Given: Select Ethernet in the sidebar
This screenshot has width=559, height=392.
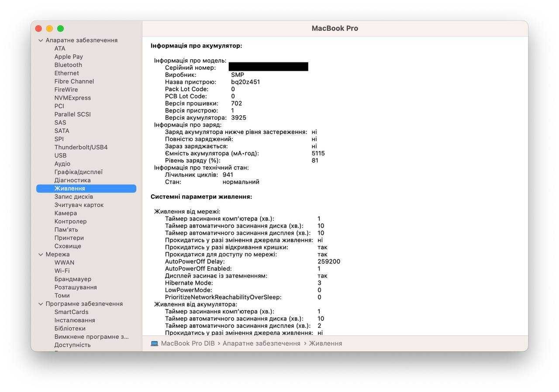Looking at the screenshot, I should [x=66, y=73].
